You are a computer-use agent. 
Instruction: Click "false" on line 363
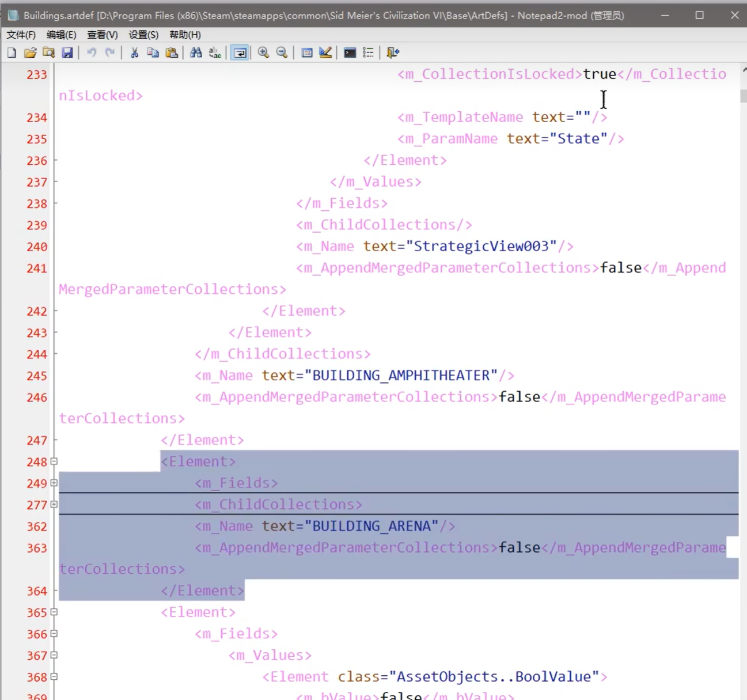[520, 548]
